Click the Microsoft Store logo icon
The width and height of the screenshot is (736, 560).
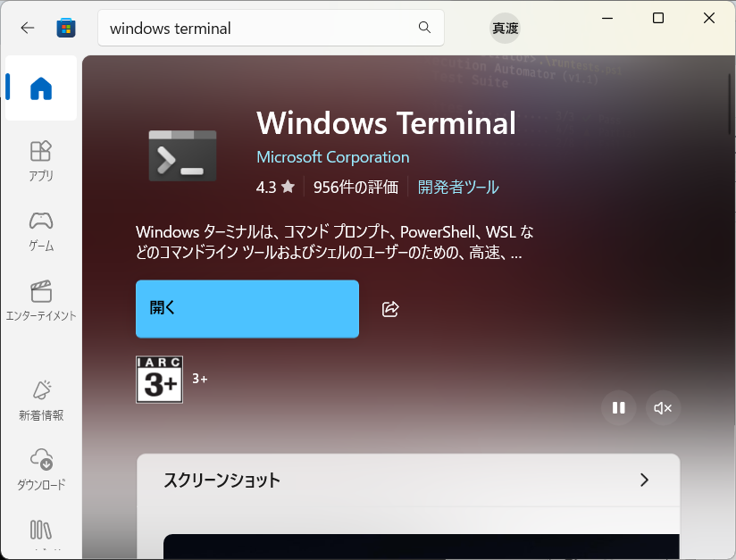[66, 28]
